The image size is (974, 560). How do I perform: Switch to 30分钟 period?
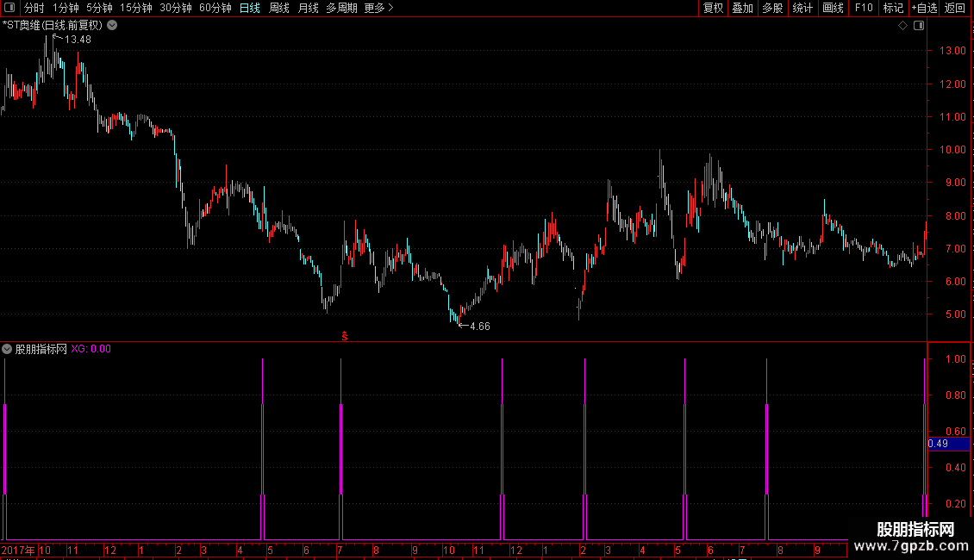(x=176, y=8)
